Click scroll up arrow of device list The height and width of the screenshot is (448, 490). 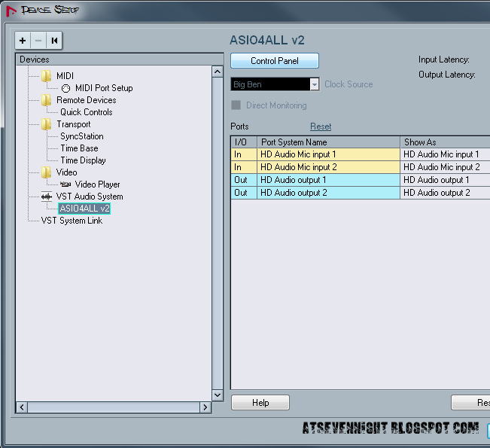coord(218,72)
